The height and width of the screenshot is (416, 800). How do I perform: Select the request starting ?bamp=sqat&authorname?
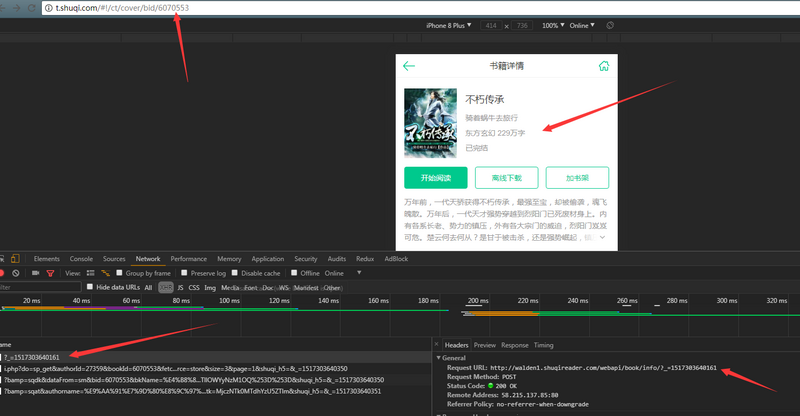pyautogui.click(x=215, y=391)
